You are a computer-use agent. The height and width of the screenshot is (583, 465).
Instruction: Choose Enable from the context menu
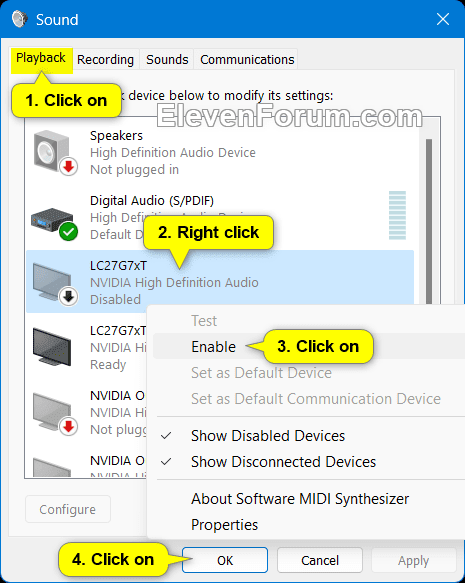point(213,347)
